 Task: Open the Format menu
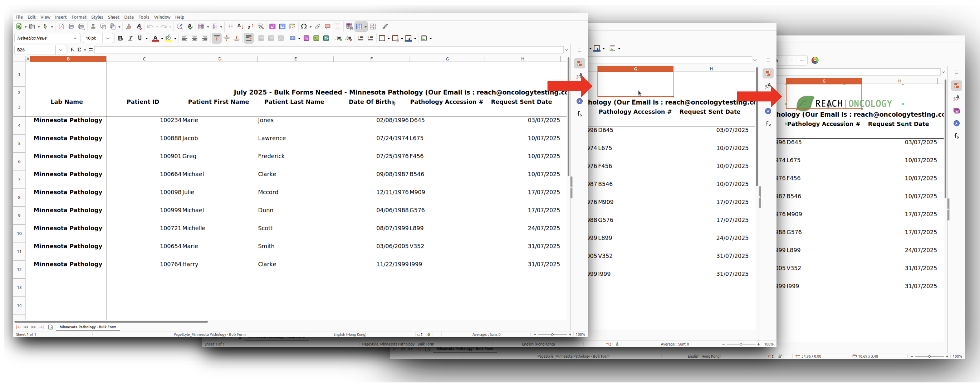(x=79, y=17)
